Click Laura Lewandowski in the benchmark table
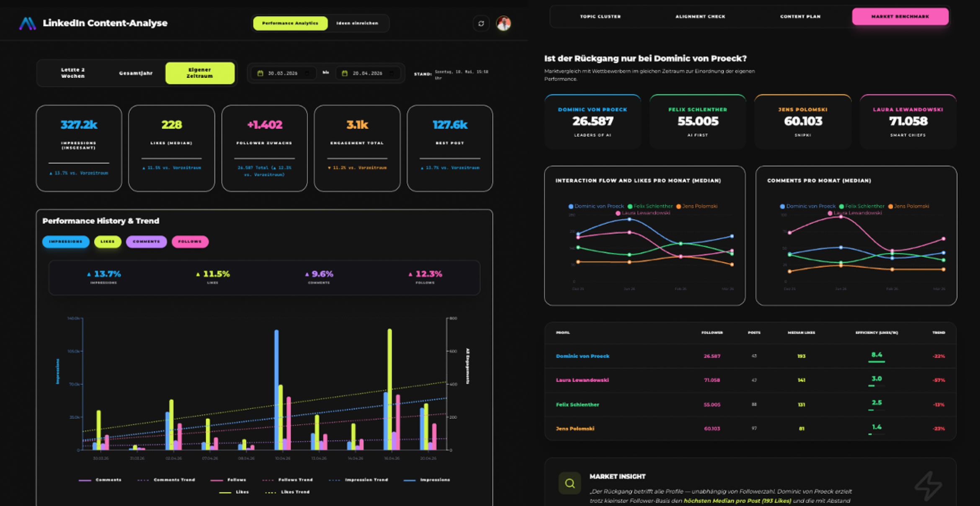The width and height of the screenshot is (980, 506). 583,380
